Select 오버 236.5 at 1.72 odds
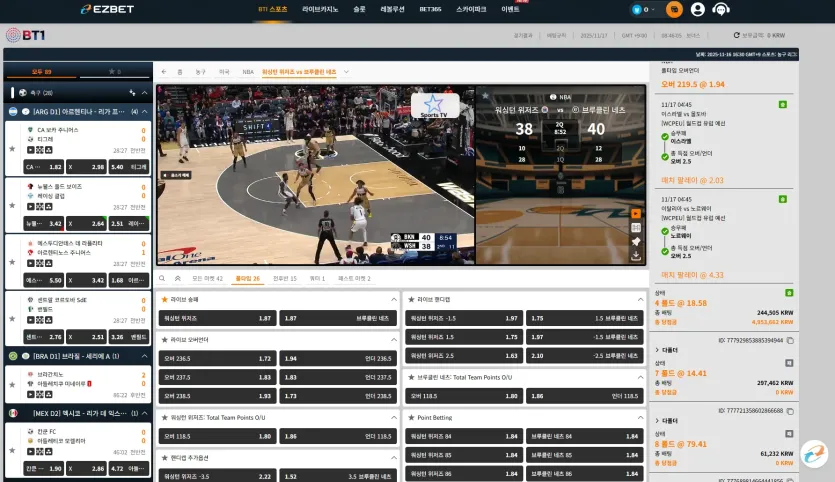Screen dimensions: 835x482 coord(217,358)
